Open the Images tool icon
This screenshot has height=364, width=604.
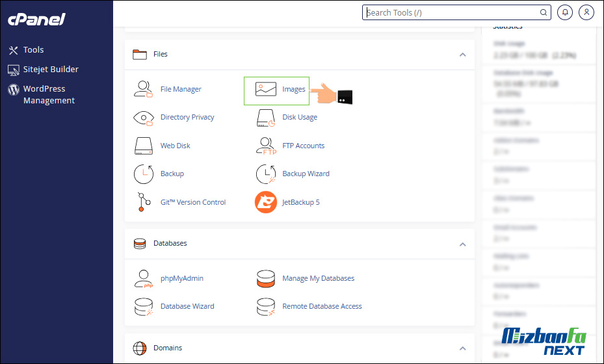265,89
